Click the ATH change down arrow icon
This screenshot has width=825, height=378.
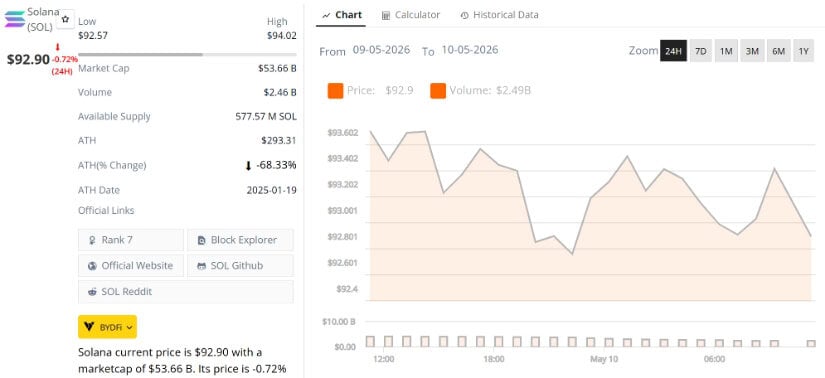pyautogui.click(x=248, y=166)
